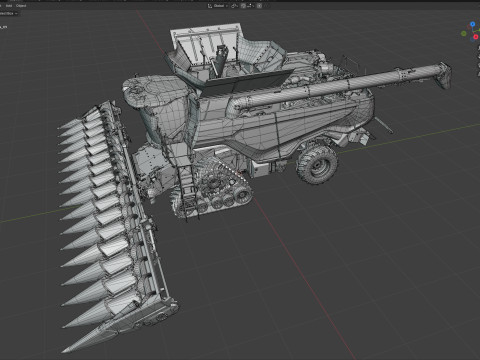Viewport: 480px width, 360px height.
Task: Click the faded negative Z gizmo circle
Action: coord(472,40)
